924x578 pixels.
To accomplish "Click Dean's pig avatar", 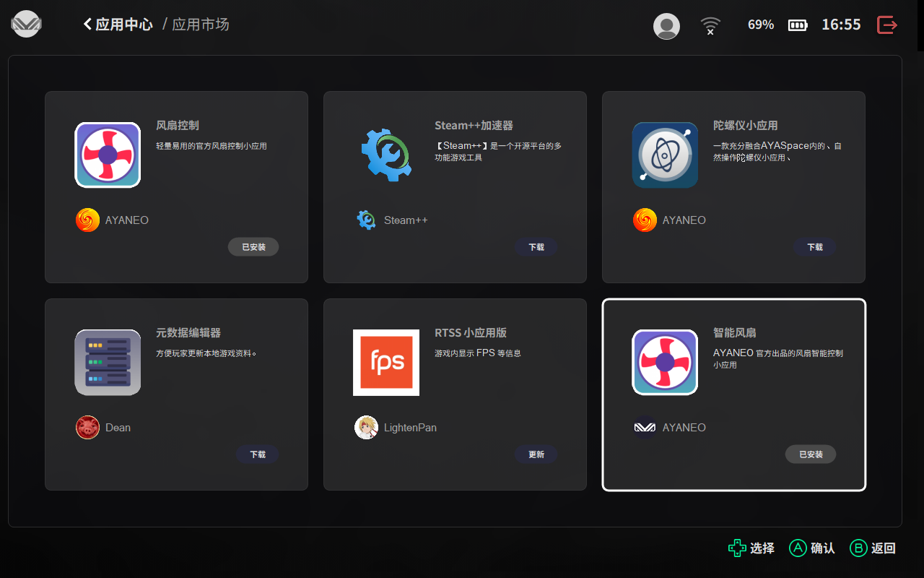I will [87, 427].
